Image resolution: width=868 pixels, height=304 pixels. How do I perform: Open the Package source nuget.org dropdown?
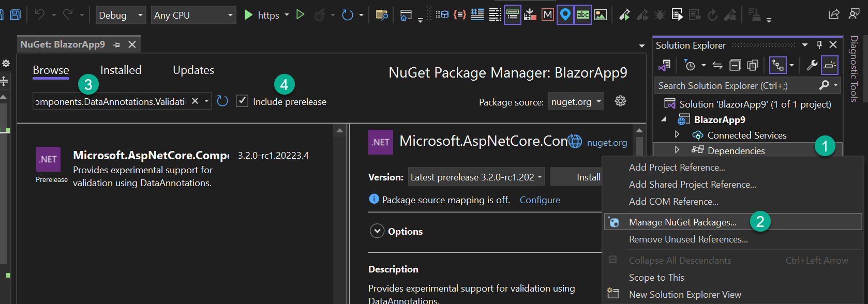click(576, 102)
